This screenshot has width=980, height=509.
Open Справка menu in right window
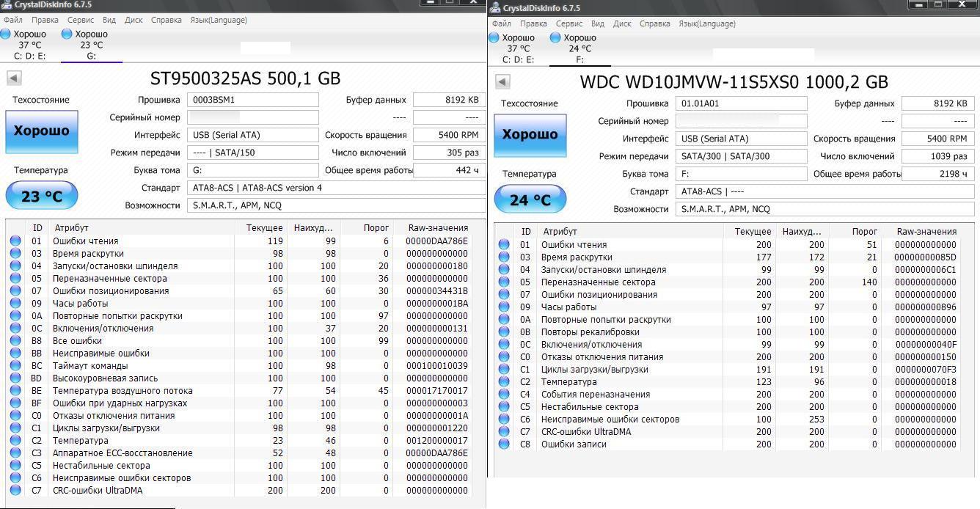pyautogui.click(x=654, y=23)
